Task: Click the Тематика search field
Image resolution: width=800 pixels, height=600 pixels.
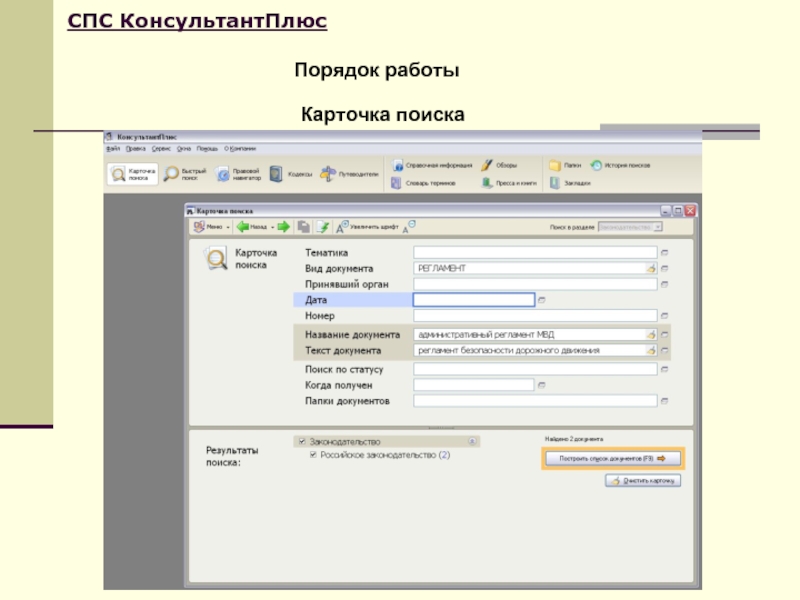Action: pos(535,253)
